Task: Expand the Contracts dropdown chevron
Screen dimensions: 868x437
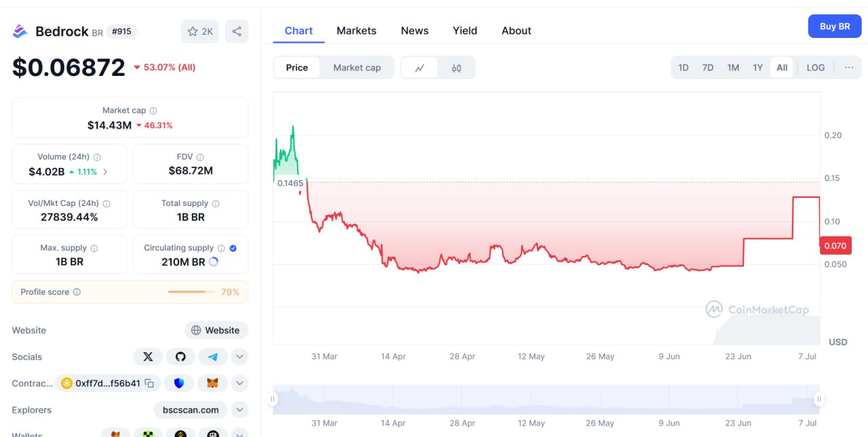Action: [239, 383]
